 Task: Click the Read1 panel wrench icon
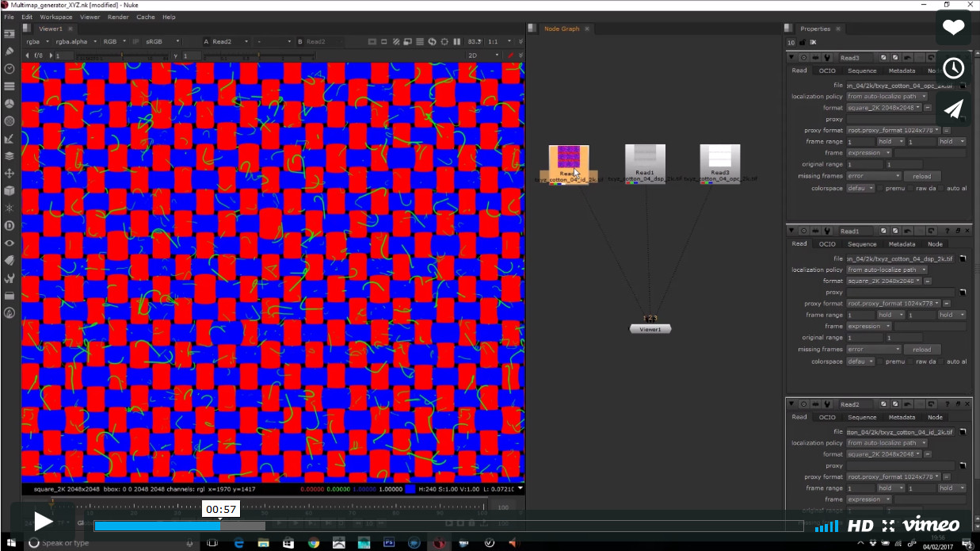(827, 231)
